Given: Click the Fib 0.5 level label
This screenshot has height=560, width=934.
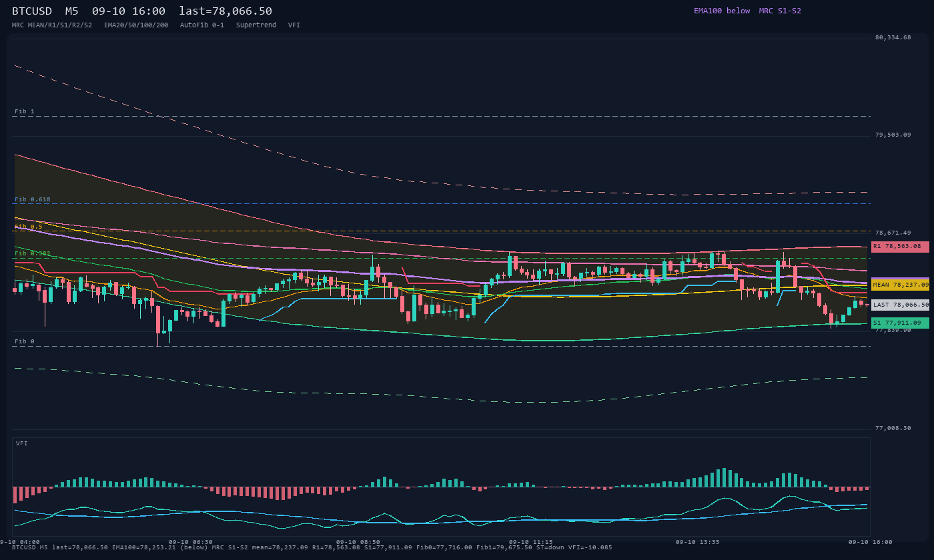Looking at the screenshot, I should tap(29, 227).
